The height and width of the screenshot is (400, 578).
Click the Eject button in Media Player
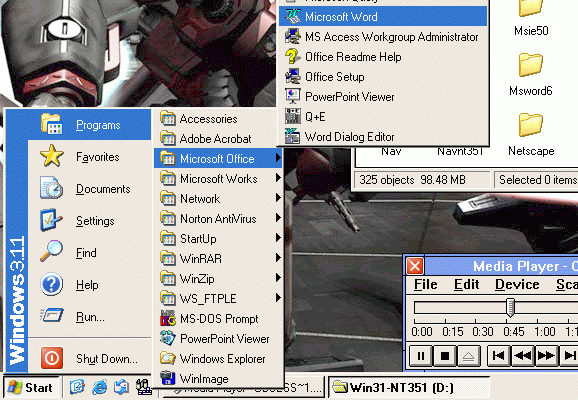coord(469,356)
